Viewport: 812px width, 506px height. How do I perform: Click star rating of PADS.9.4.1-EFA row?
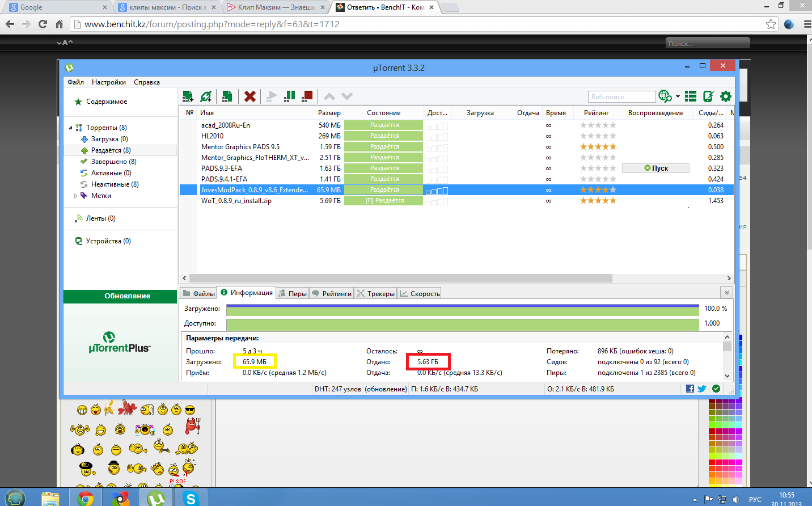[598, 179]
